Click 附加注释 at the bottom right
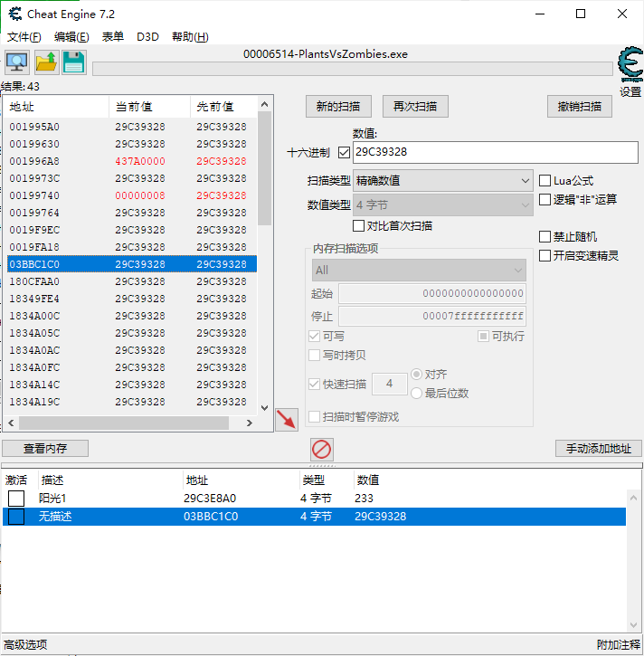 (619, 645)
